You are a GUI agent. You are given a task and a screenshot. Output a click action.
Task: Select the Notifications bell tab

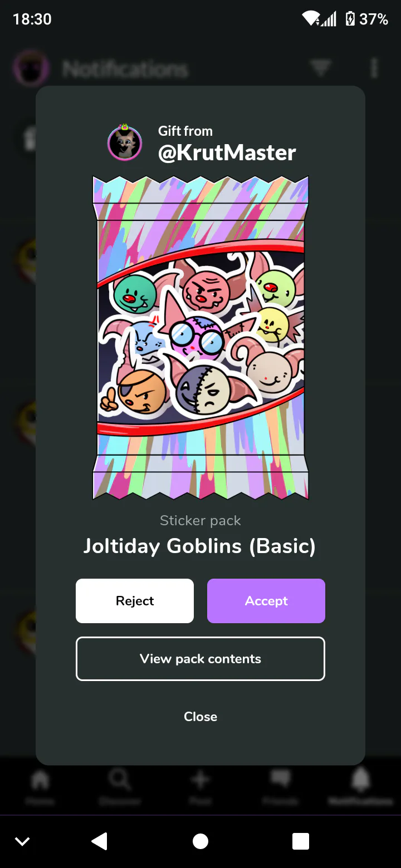[x=361, y=780]
